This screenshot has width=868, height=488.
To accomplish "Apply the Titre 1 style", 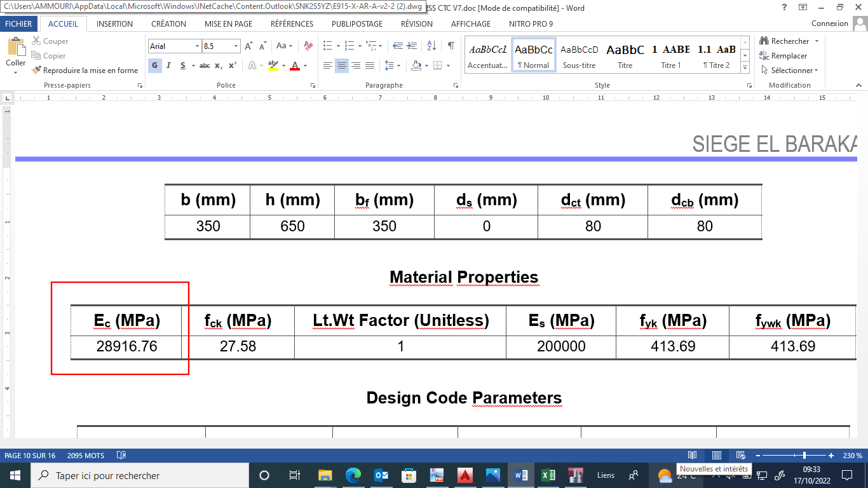I will point(671,55).
